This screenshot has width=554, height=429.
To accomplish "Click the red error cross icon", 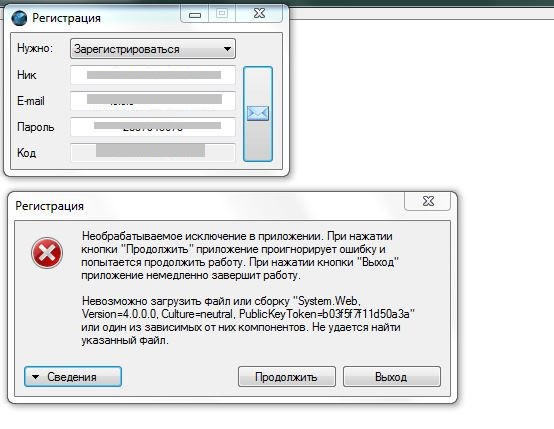I will pos(47,253).
